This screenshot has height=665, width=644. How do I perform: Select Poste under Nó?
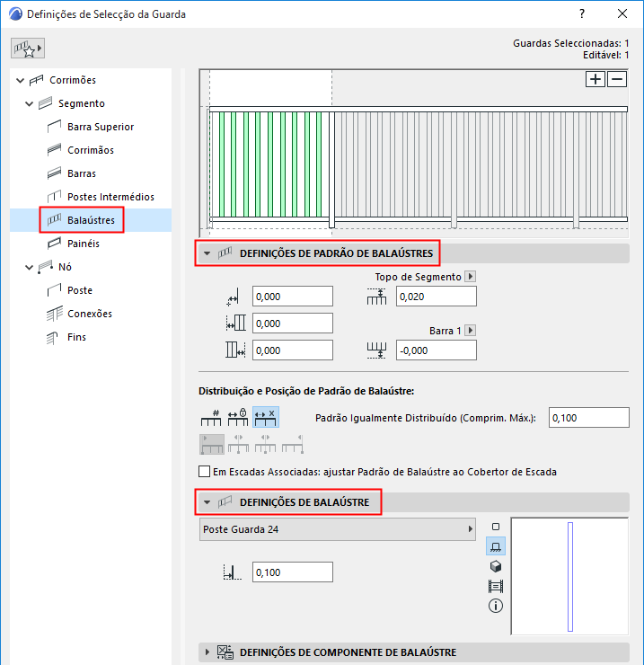(80, 290)
